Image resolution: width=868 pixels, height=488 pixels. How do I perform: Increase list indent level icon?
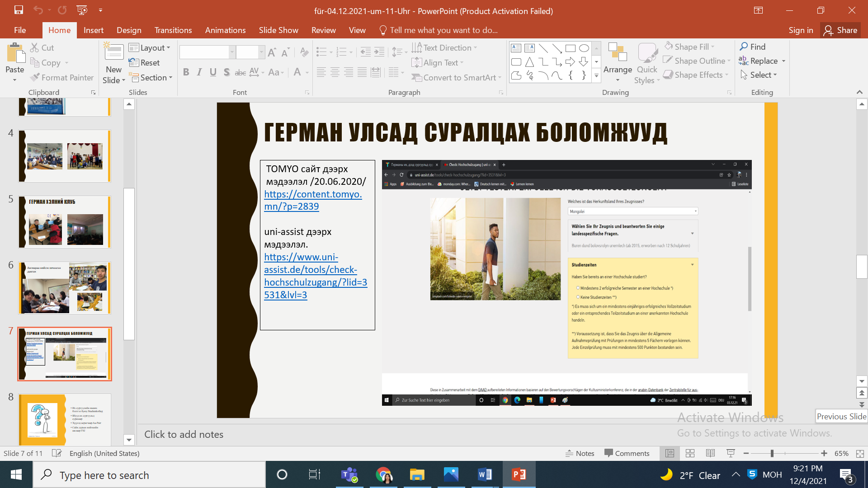point(379,52)
